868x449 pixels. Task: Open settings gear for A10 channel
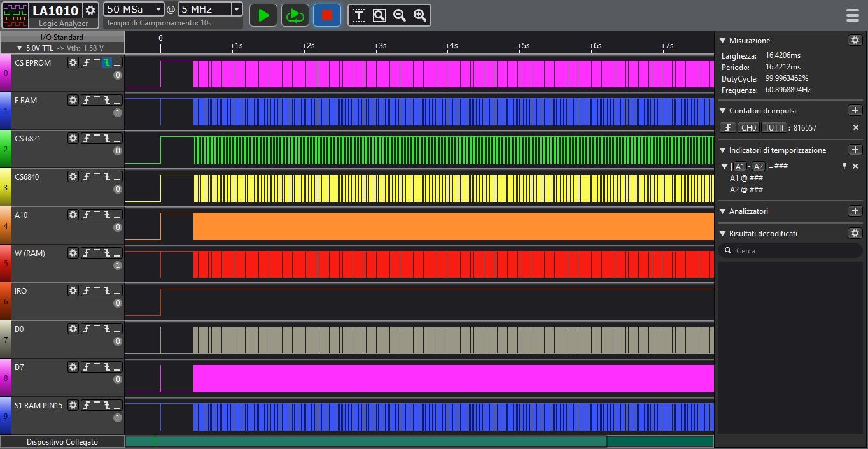[x=73, y=215]
